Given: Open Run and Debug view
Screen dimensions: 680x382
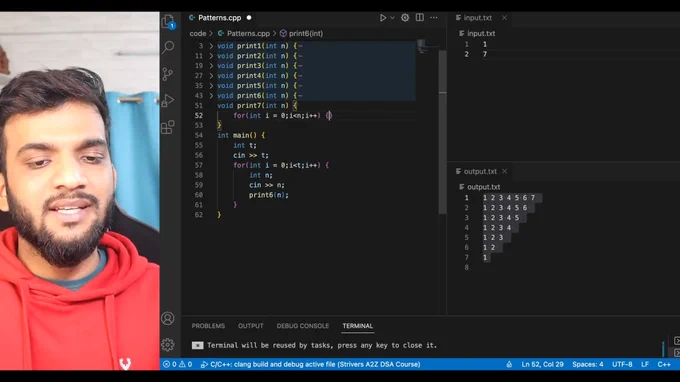Looking at the screenshot, I should point(168,101).
